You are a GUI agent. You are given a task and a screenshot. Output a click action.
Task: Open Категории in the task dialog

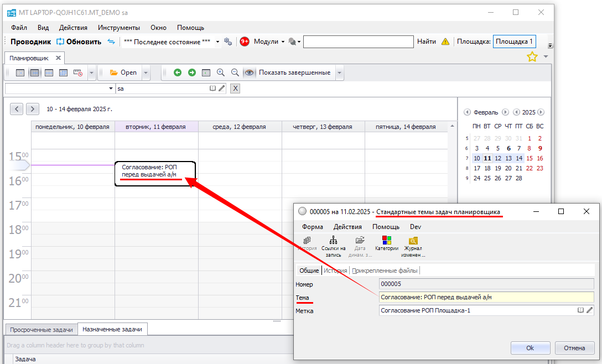click(x=387, y=243)
